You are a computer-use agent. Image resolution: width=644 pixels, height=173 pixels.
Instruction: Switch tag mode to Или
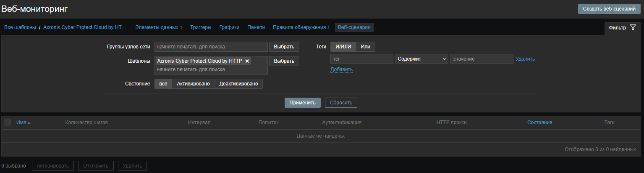tap(365, 47)
